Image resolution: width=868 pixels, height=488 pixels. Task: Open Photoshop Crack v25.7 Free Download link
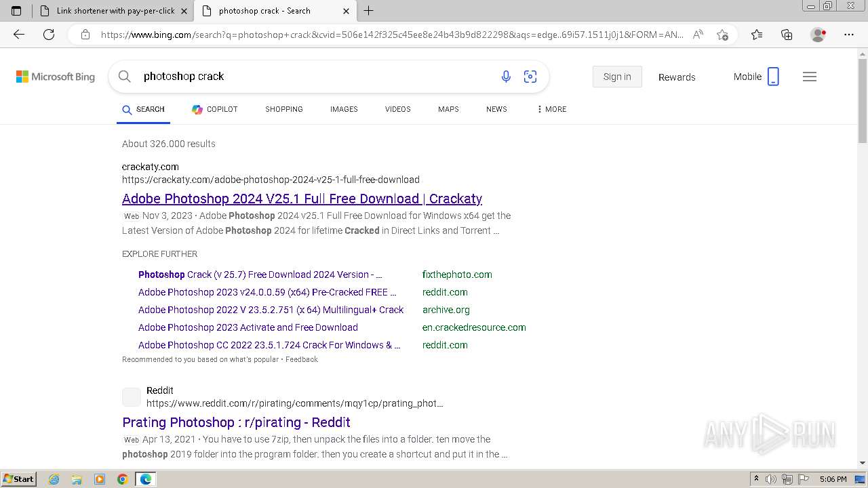(x=260, y=274)
